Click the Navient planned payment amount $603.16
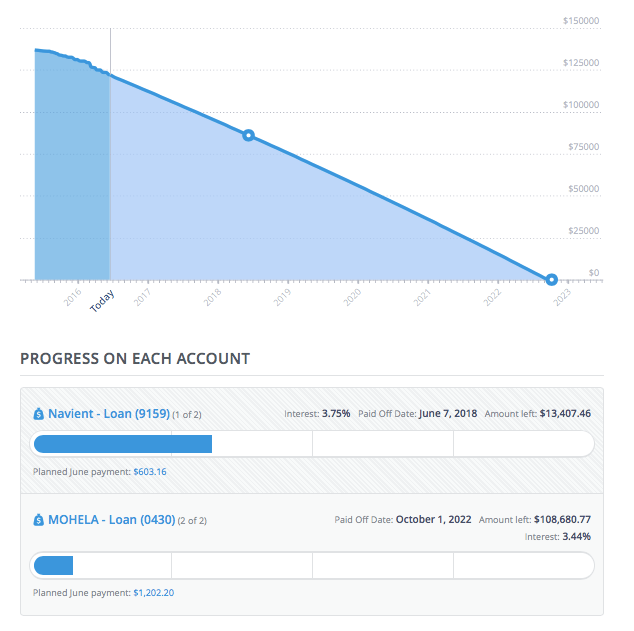 [x=150, y=471]
